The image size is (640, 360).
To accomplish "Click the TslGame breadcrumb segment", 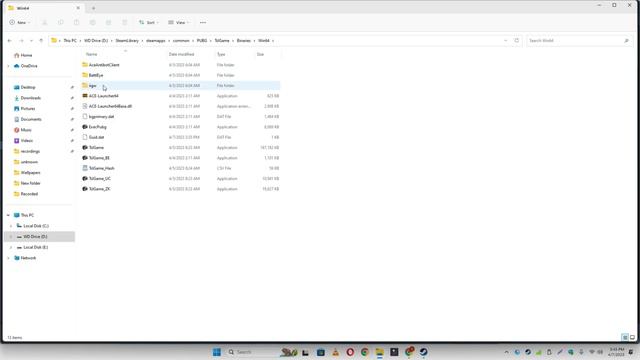I will coord(222,40).
